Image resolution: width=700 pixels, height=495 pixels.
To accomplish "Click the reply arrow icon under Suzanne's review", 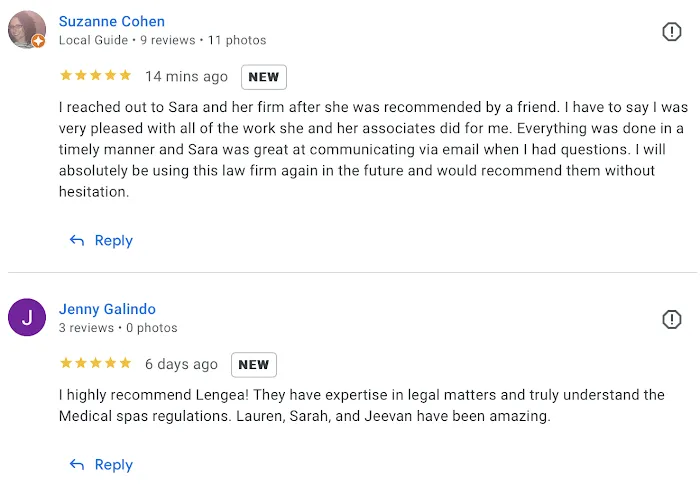I will (77, 241).
